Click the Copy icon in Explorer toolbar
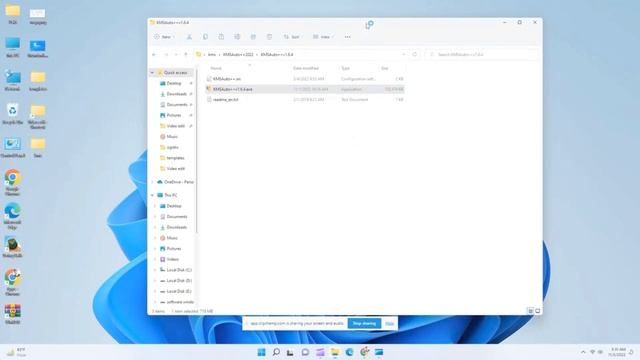Viewport: 640px width, 360px height. pyautogui.click(x=205, y=37)
